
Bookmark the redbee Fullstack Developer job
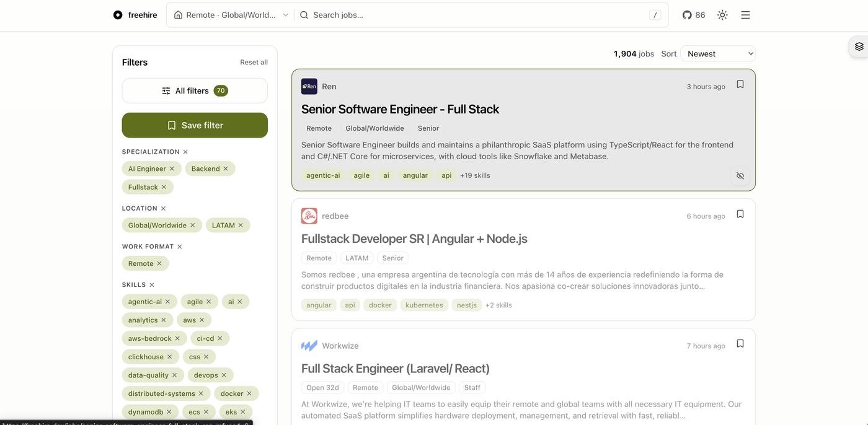pos(740,214)
